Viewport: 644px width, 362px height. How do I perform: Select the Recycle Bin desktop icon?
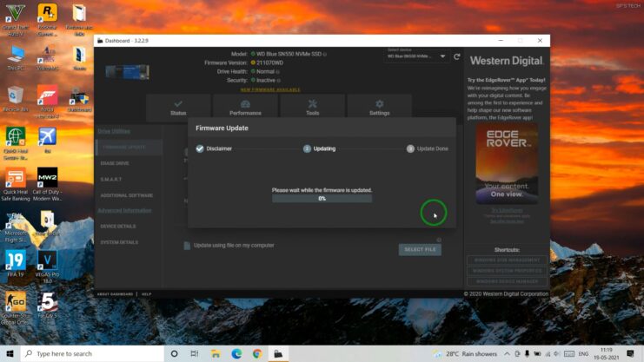(15, 99)
